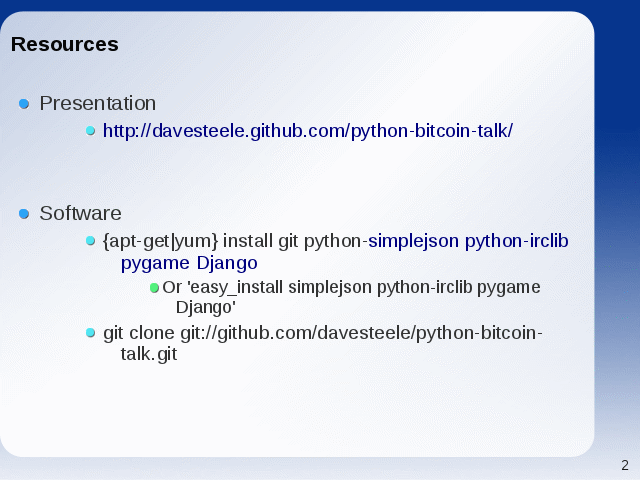The width and height of the screenshot is (640, 480).
Task: Click the git clone github.com command text
Action: pos(323,333)
